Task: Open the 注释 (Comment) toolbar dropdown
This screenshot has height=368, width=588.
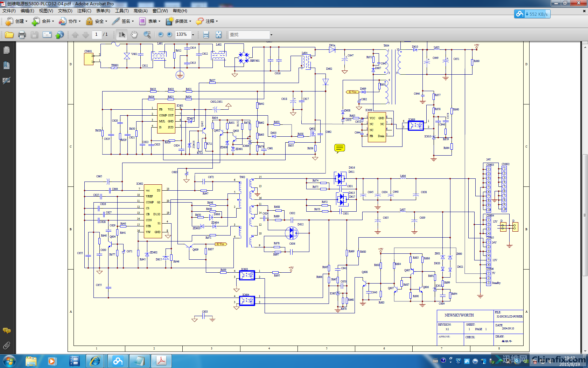Action: [207, 21]
